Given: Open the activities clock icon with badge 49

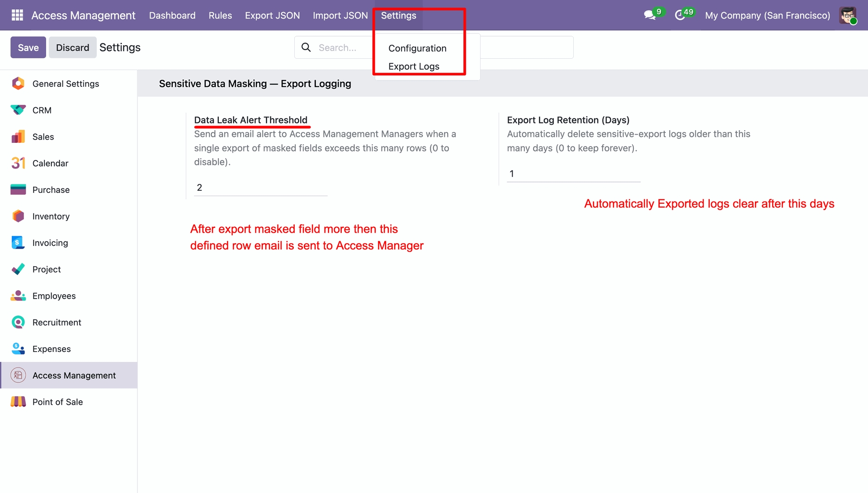Looking at the screenshot, I should pyautogui.click(x=679, y=15).
